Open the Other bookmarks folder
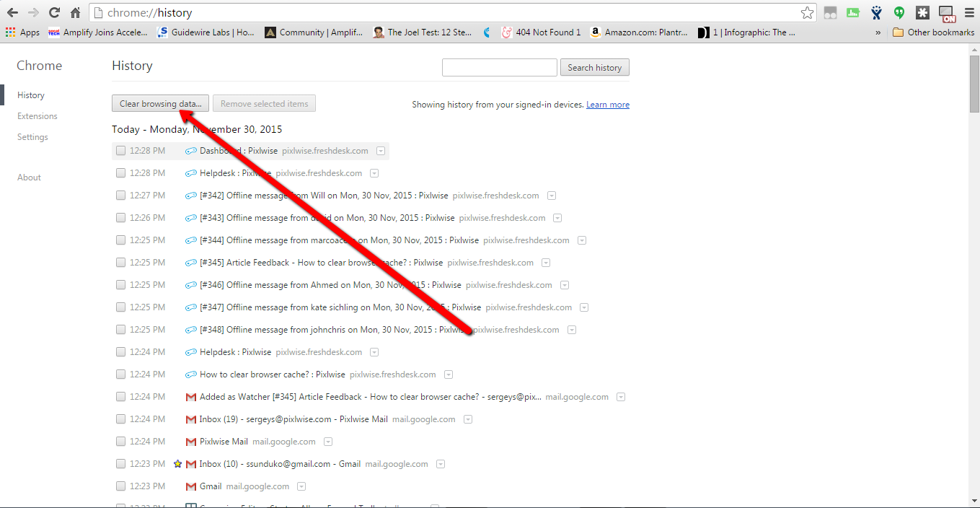This screenshot has height=508, width=980. 933,32
